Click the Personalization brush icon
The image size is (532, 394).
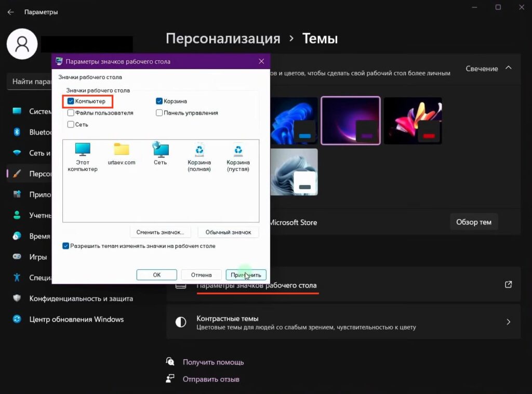pos(17,174)
